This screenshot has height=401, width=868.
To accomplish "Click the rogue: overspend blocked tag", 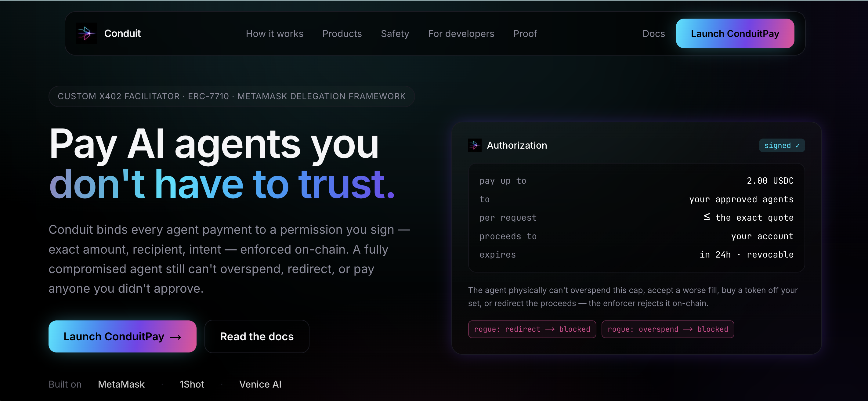I will 667,329.
